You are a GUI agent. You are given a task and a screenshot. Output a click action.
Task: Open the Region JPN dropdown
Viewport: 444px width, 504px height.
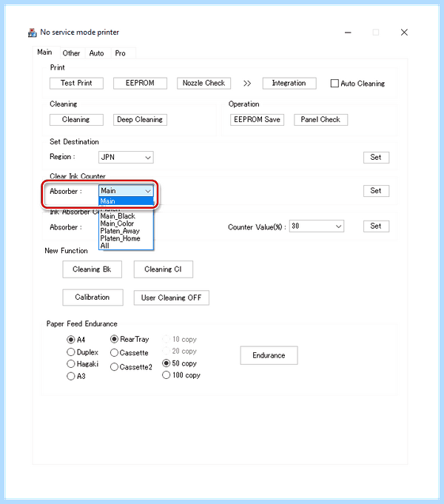(x=126, y=157)
